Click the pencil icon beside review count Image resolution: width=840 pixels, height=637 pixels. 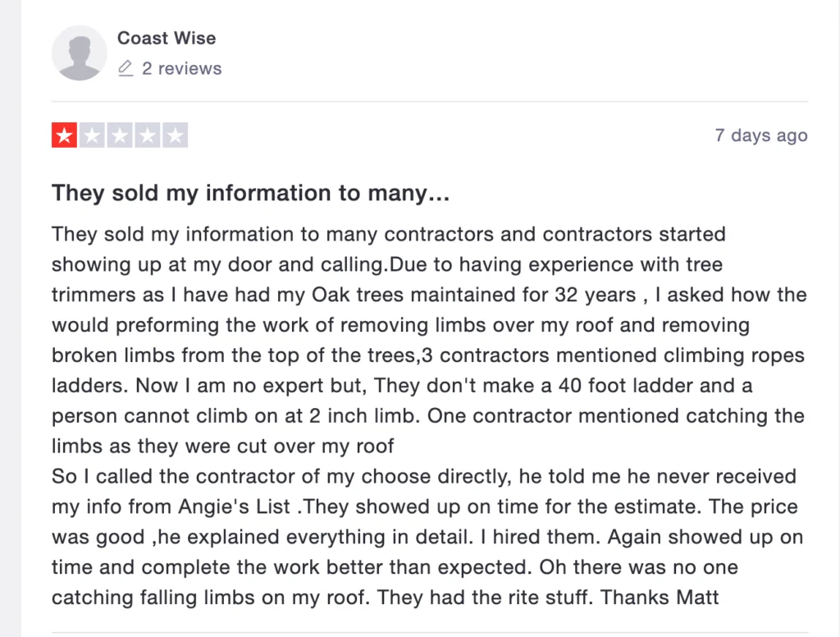pos(126,68)
